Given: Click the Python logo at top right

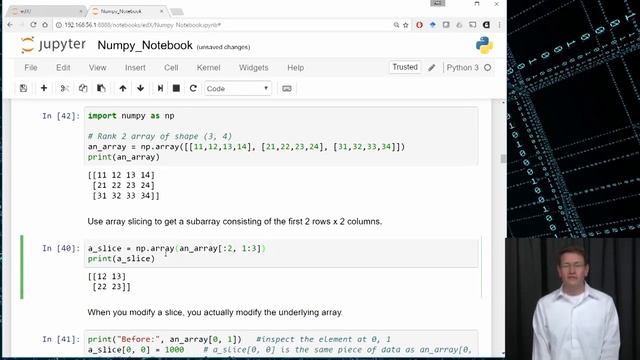Looking at the screenshot, I should tap(484, 45).
